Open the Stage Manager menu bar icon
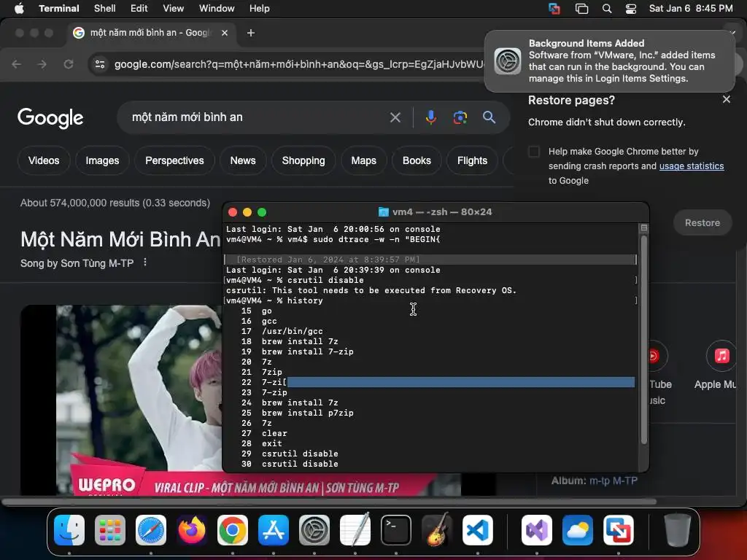 (x=581, y=9)
